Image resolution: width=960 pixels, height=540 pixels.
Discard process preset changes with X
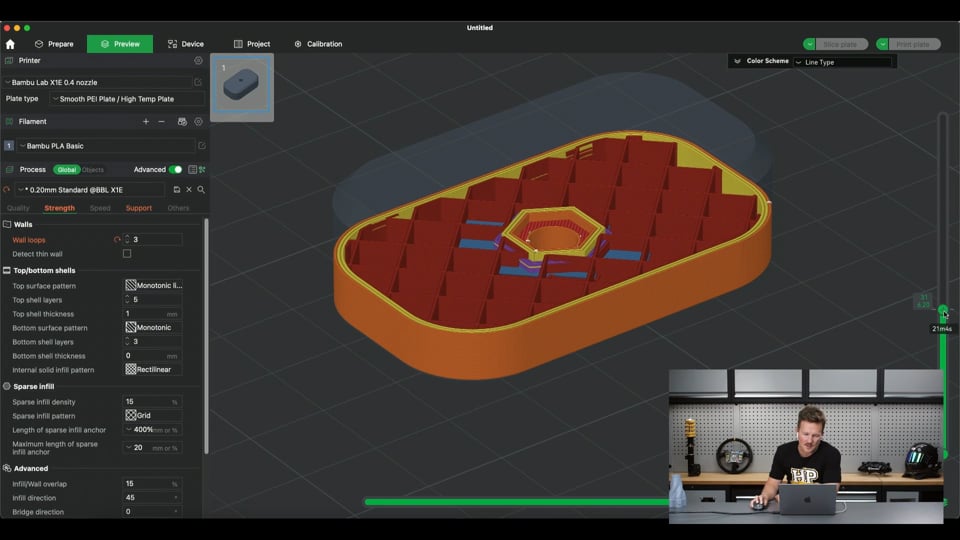pos(189,190)
